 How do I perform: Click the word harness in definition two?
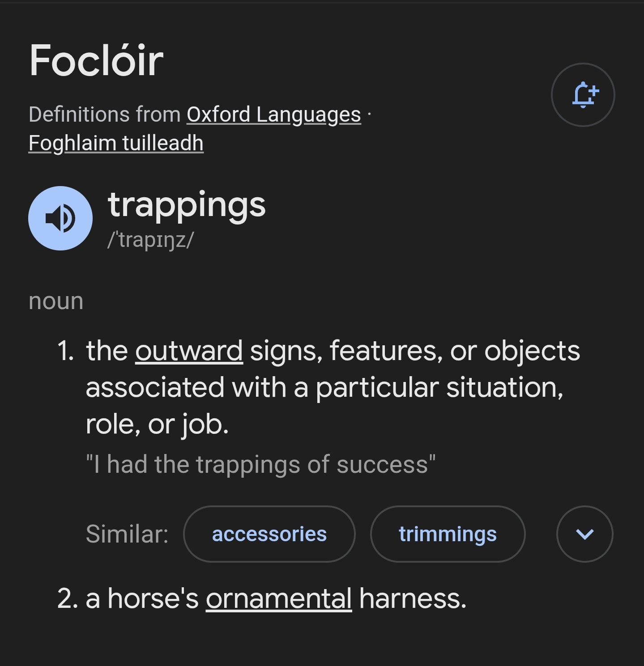coord(412,598)
